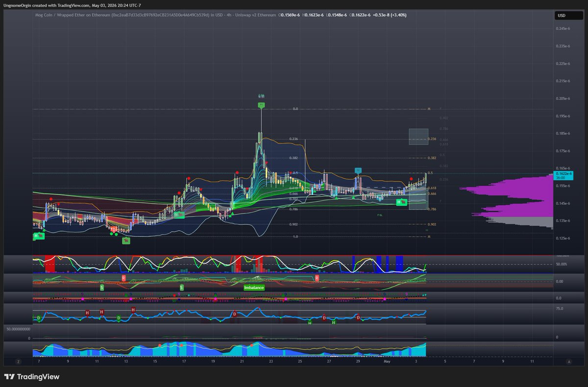Click the date label 21 on the time axis
The width and height of the screenshot is (588, 387).
[242, 361]
